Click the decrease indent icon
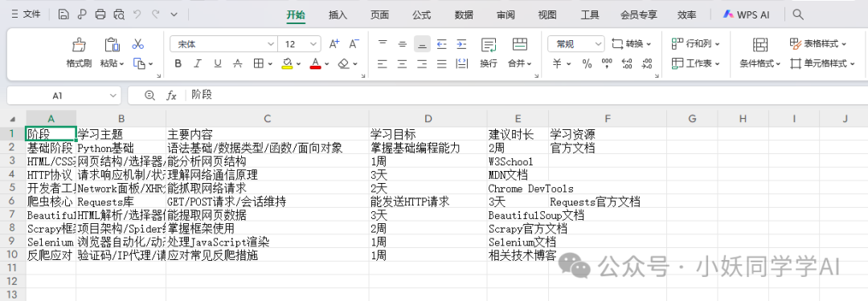This screenshot has height=301, width=868. tap(442, 43)
